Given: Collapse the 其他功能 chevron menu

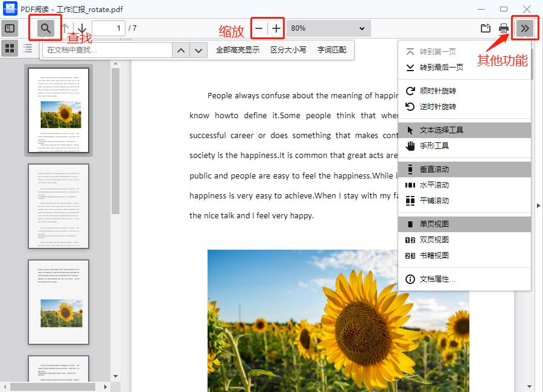Looking at the screenshot, I should tap(524, 28).
